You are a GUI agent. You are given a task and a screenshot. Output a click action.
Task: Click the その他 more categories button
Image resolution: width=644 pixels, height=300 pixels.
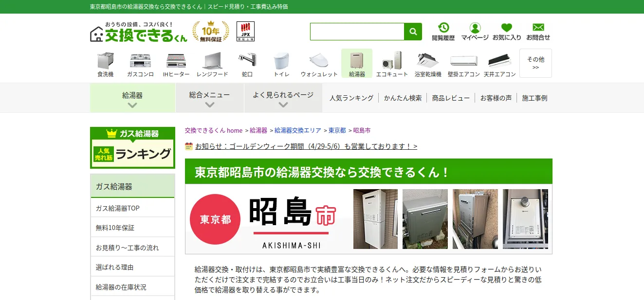535,63
